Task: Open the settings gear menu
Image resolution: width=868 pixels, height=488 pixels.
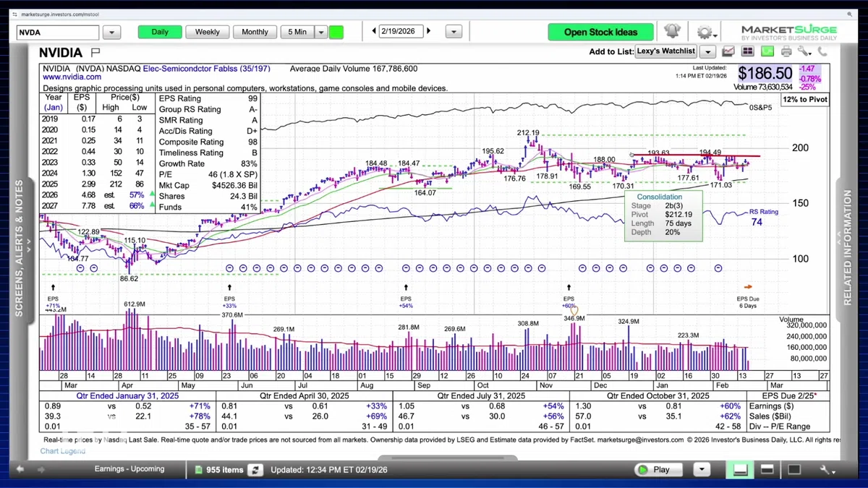Action: (x=704, y=33)
